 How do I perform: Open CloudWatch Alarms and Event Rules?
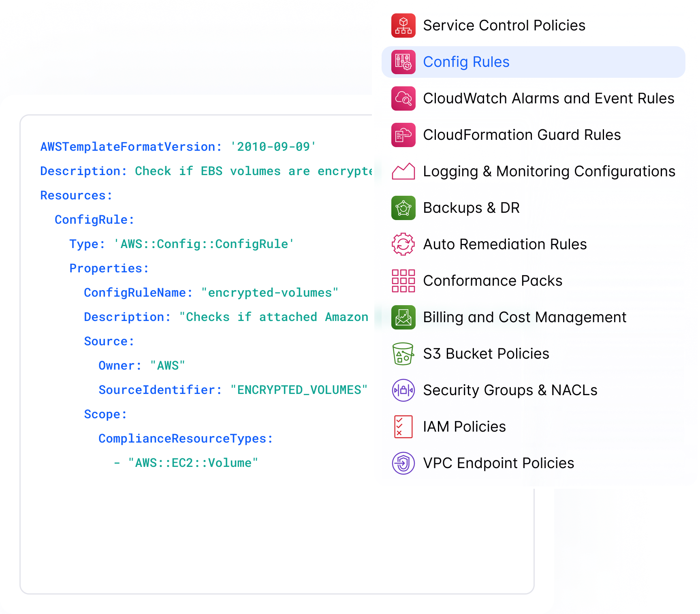533,98
